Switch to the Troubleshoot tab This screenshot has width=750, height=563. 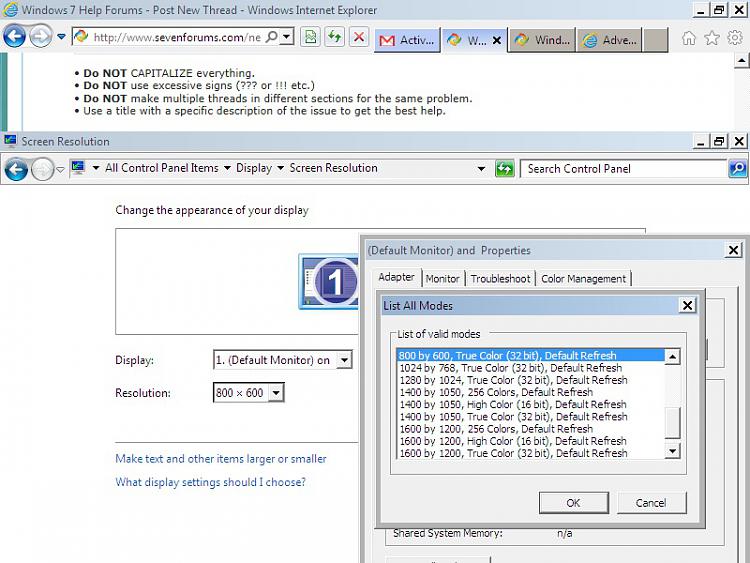pos(500,279)
